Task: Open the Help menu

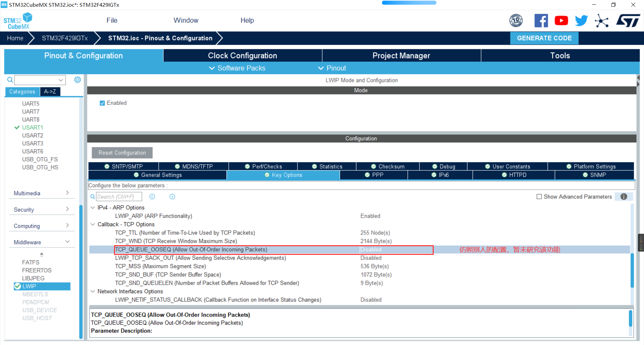Action: [247, 20]
